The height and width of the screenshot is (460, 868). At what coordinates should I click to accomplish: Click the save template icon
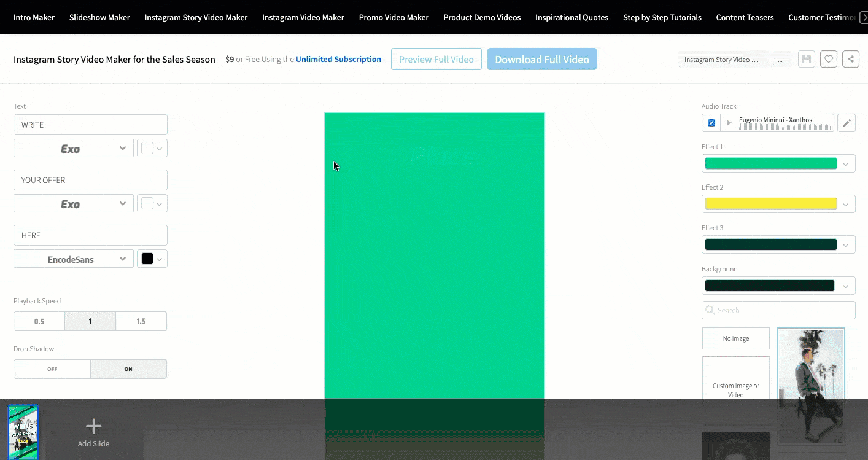(807, 59)
